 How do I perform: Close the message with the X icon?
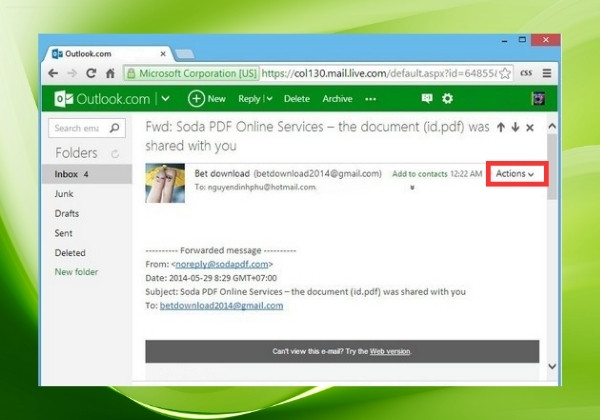coord(530,128)
